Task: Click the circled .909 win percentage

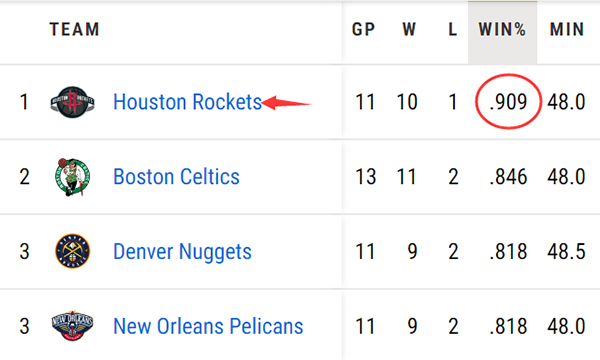Action: pyautogui.click(x=509, y=102)
